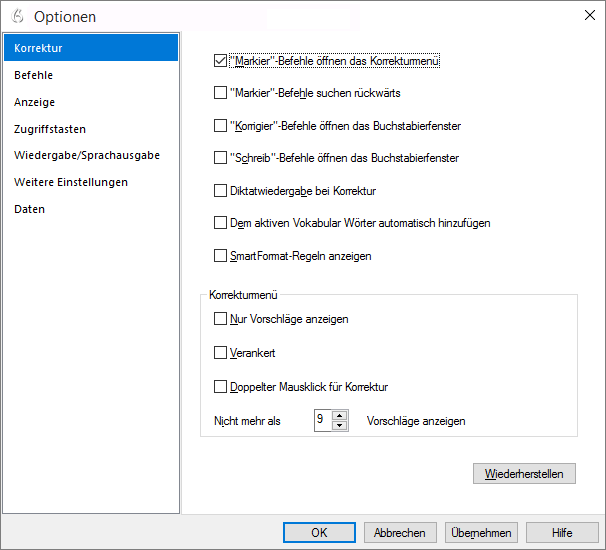Image resolution: width=606 pixels, height=550 pixels.
Task: Enable SmartFormat-Regeln anzeigen
Action: point(220,255)
